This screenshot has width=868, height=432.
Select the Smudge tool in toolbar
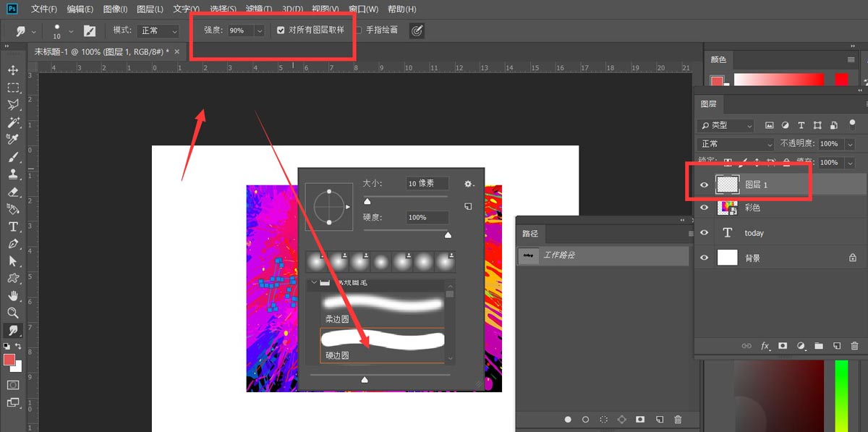(x=13, y=330)
